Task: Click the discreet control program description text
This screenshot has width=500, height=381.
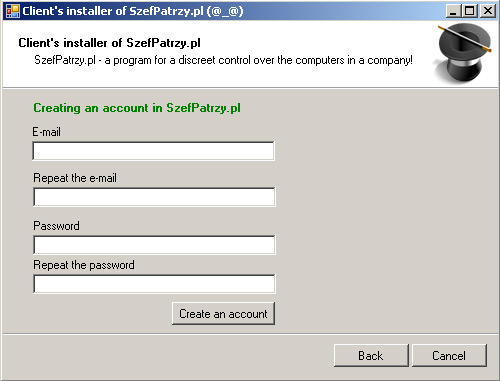Action: point(223,60)
